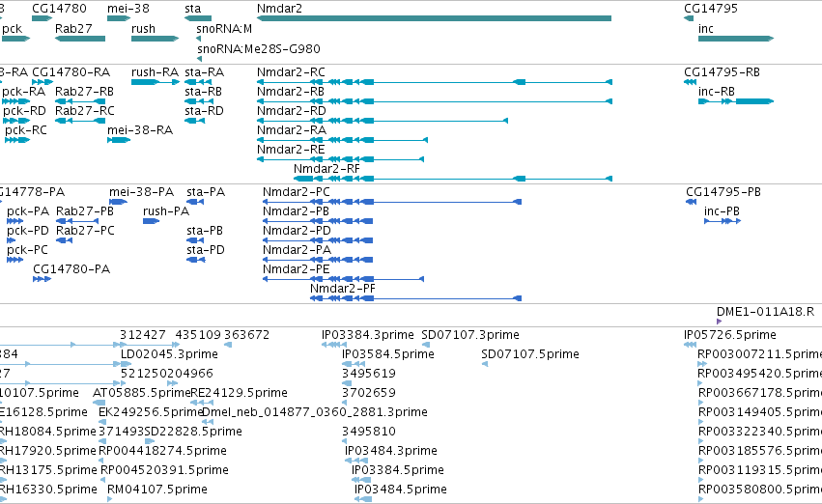Click the 3702659 feature
This screenshot has width=822, height=504.
pyautogui.click(x=345, y=403)
